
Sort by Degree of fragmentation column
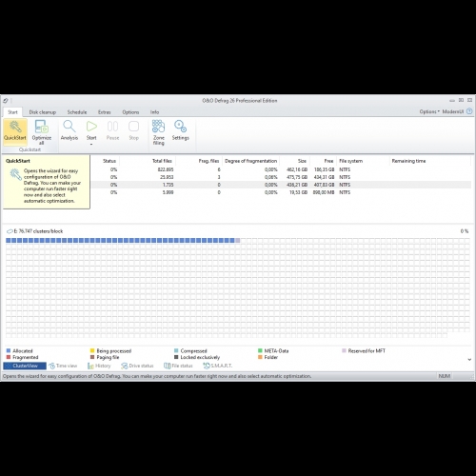250,161
